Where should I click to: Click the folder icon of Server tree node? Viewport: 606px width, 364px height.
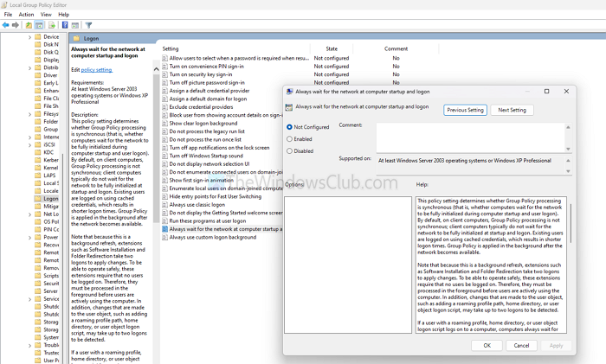pos(37,291)
